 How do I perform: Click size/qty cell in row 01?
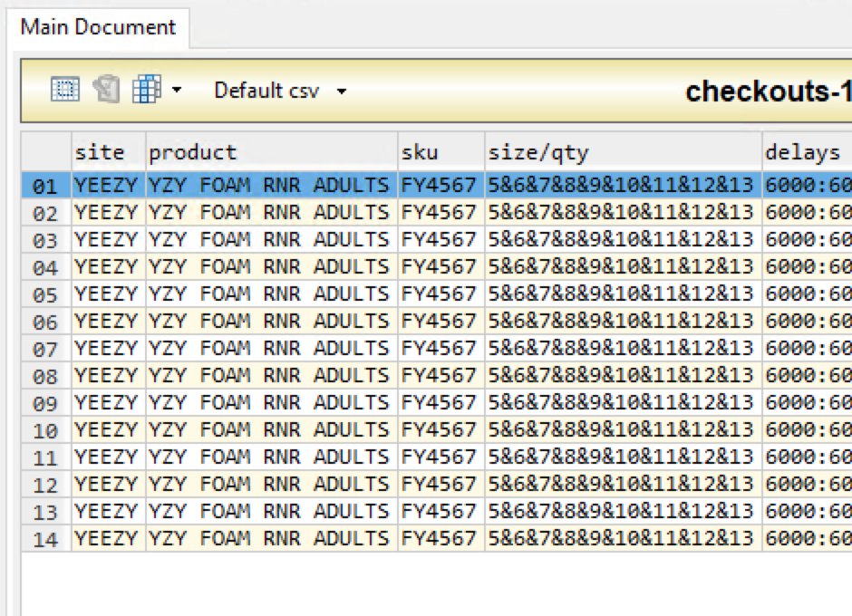[x=624, y=185]
